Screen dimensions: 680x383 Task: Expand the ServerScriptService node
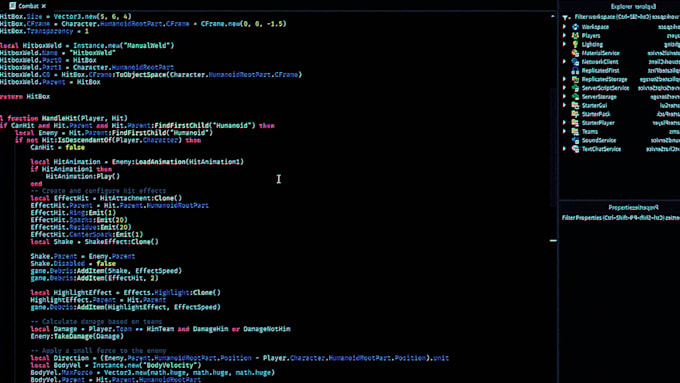pos(565,88)
